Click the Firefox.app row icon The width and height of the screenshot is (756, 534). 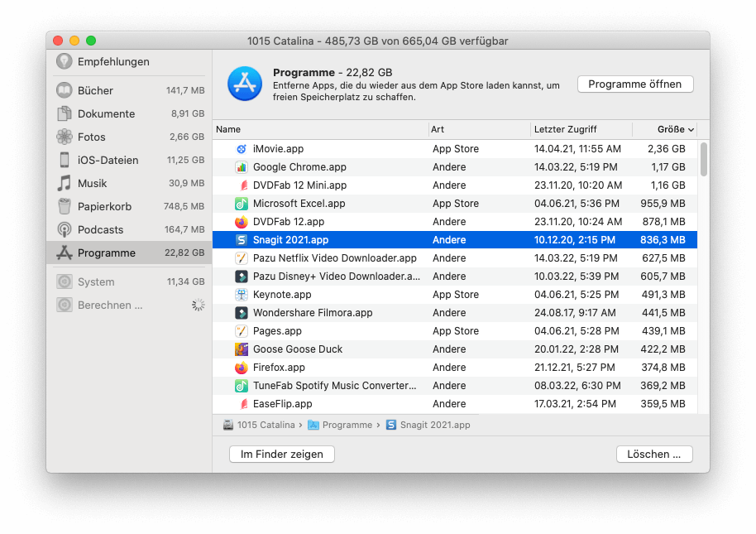241,368
